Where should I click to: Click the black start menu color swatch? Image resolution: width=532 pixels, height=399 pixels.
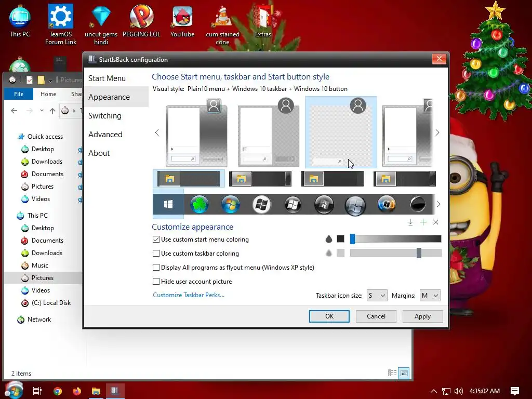340,239
